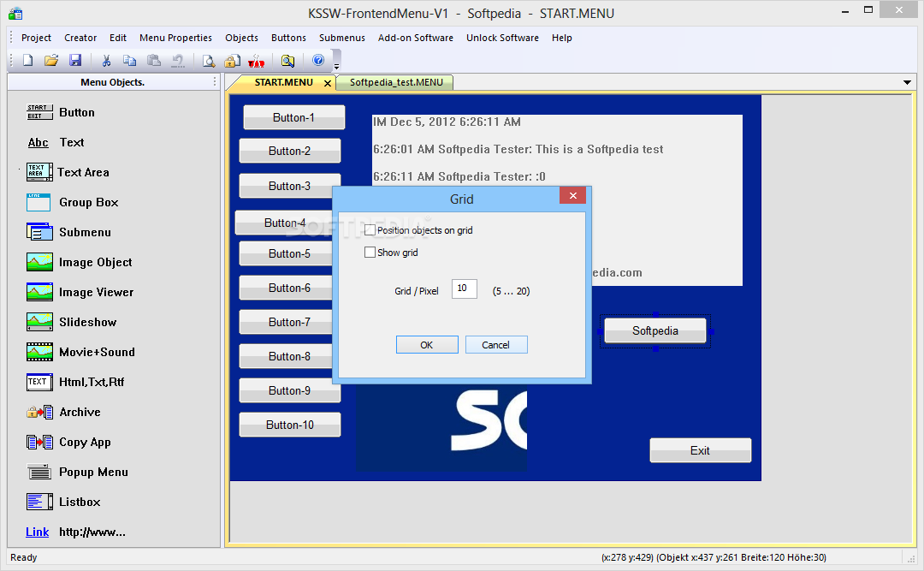924x571 pixels.
Task: Open help with the blue question icon
Action: [x=318, y=60]
